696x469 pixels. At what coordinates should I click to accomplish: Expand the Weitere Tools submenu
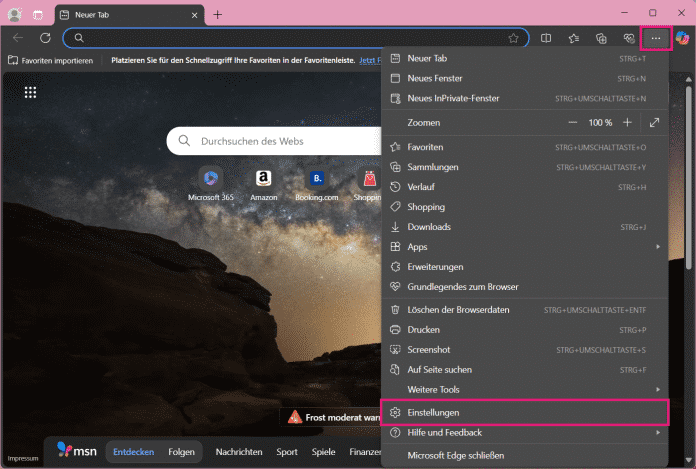525,389
